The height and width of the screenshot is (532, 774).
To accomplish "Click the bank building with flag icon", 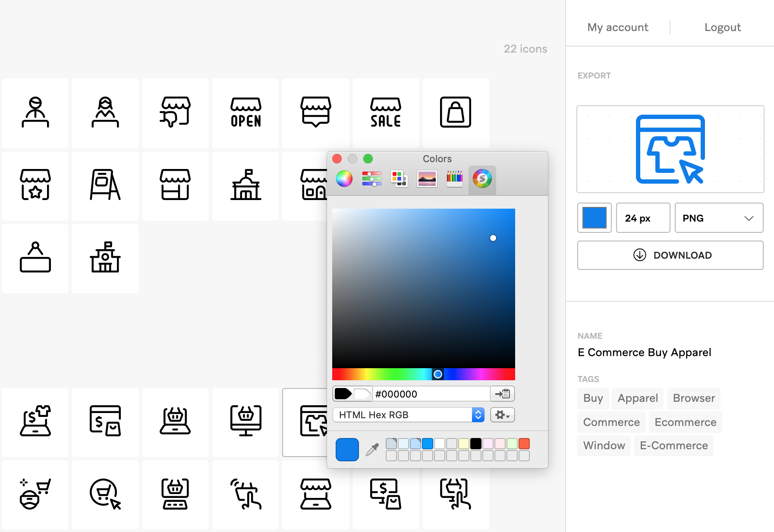I will click(x=245, y=185).
